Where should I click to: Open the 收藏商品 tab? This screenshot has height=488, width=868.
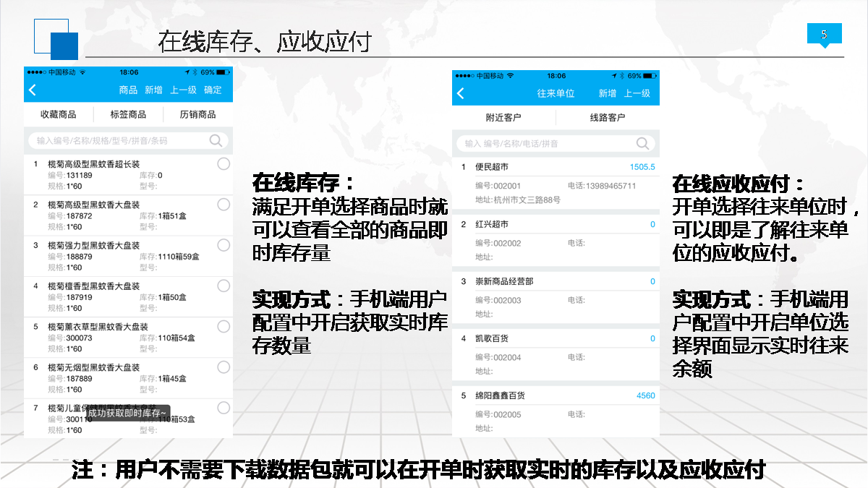(59, 114)
